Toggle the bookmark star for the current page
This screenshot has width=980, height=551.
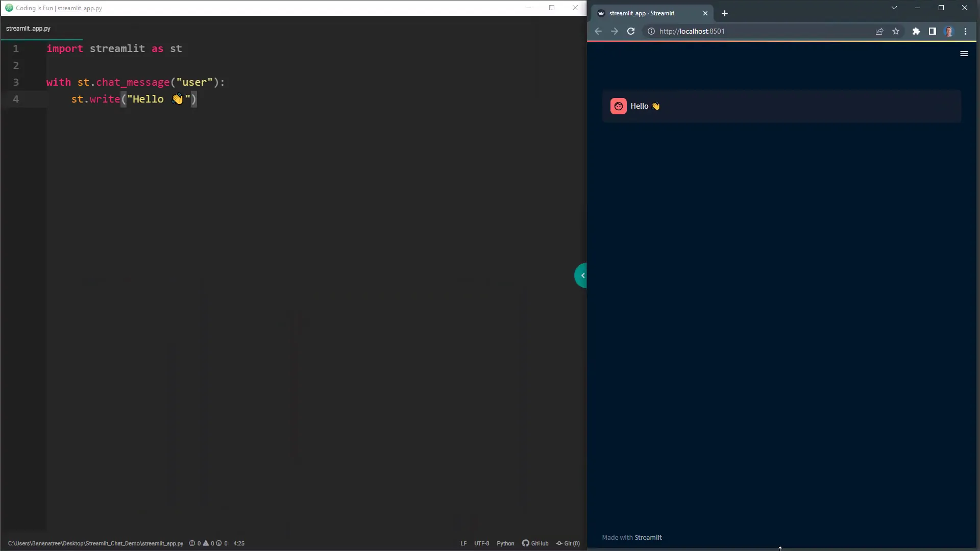(x=896, y=31)
